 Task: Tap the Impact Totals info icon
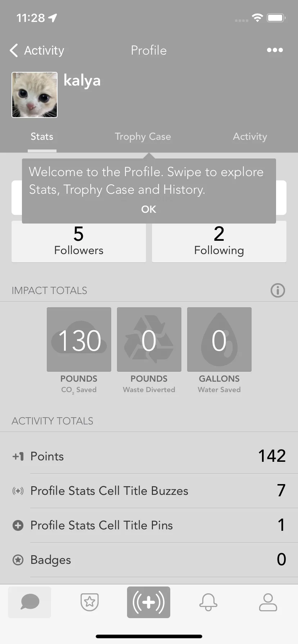click(277, 290)
